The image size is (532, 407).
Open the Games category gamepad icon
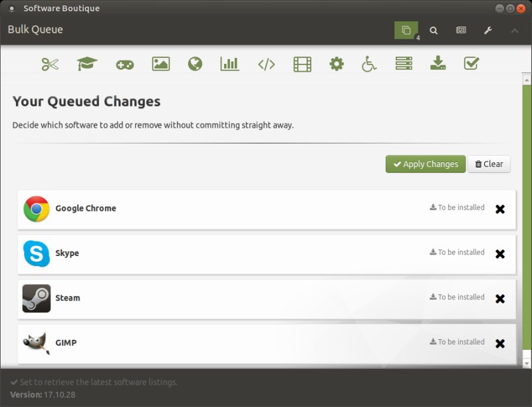pyautogui.click(x=125, y=65)
